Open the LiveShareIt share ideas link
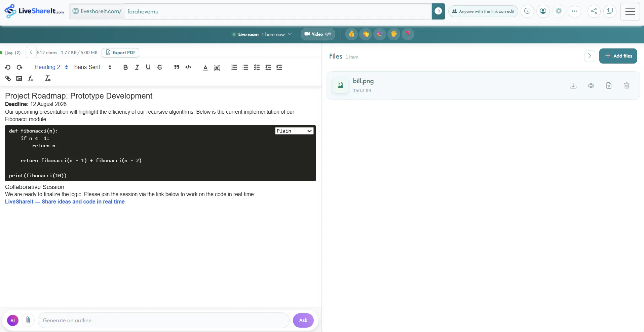The width and height of the screenshot is (644, 332). (x=65, y=202)
